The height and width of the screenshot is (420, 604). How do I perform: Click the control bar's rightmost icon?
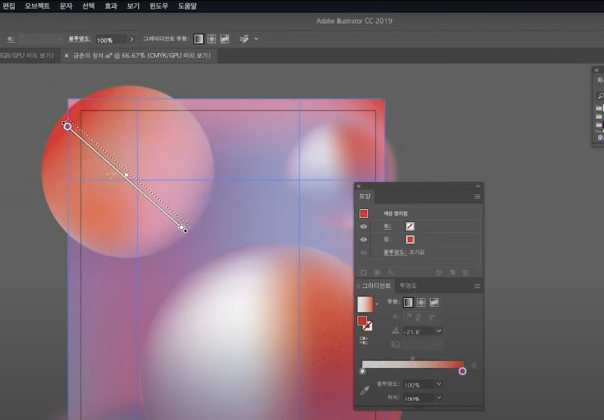pyautogui.click(x=244, y=39)
